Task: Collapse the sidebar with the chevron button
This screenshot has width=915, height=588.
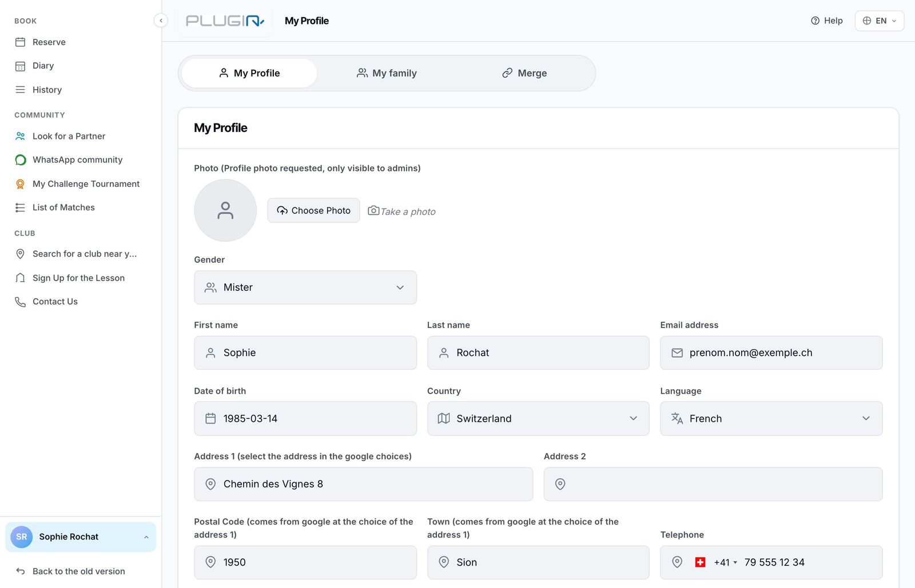Action: click(161, 21)
